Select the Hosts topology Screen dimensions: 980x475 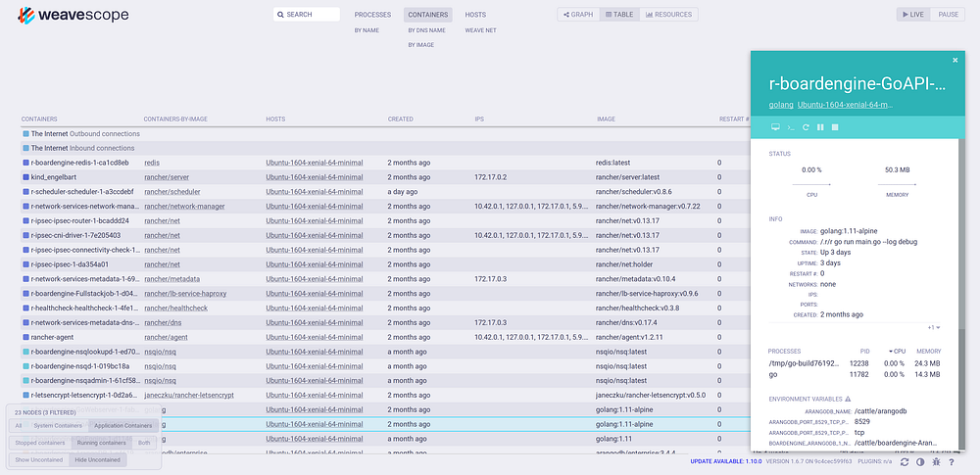coord(475,15)
